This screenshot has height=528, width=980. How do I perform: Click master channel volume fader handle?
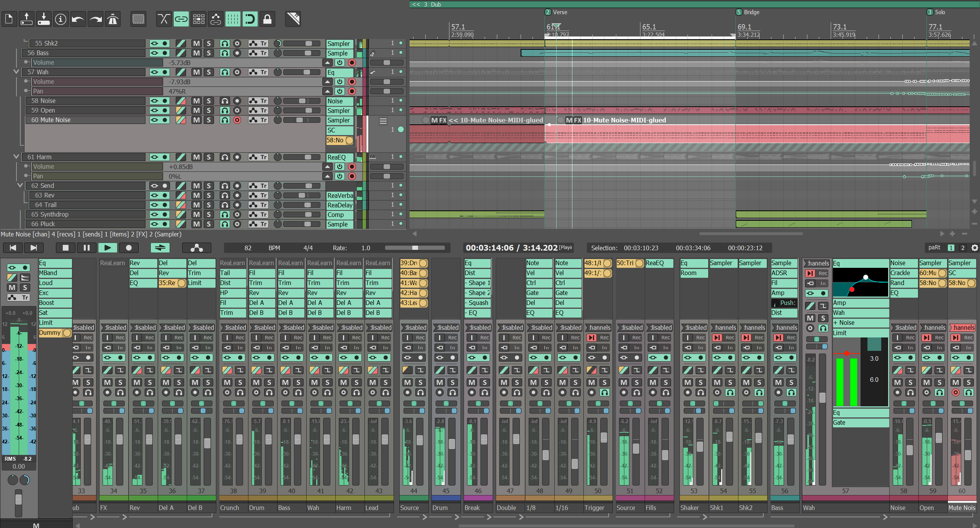18,499
